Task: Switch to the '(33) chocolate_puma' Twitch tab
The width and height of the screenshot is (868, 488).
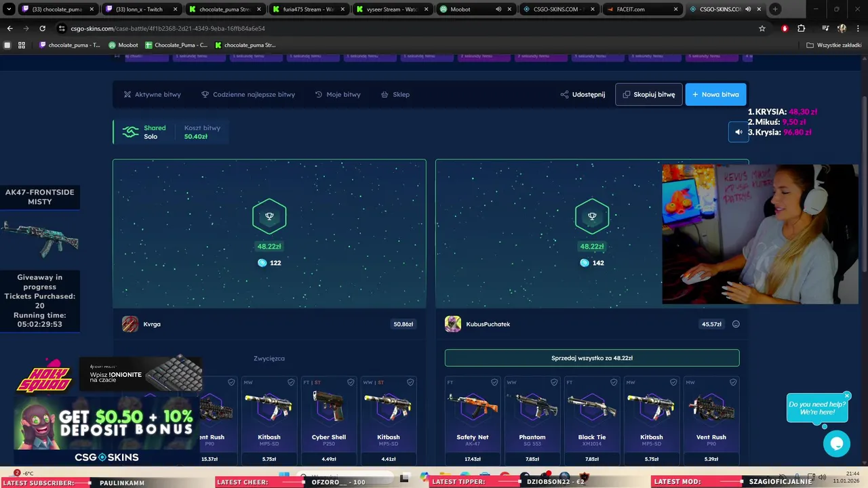Action: point(58,9)
